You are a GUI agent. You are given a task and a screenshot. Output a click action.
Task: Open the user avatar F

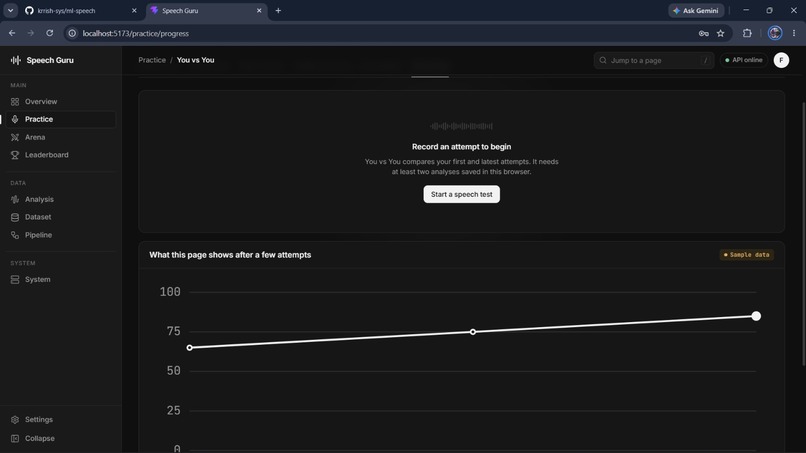point(781,60)
